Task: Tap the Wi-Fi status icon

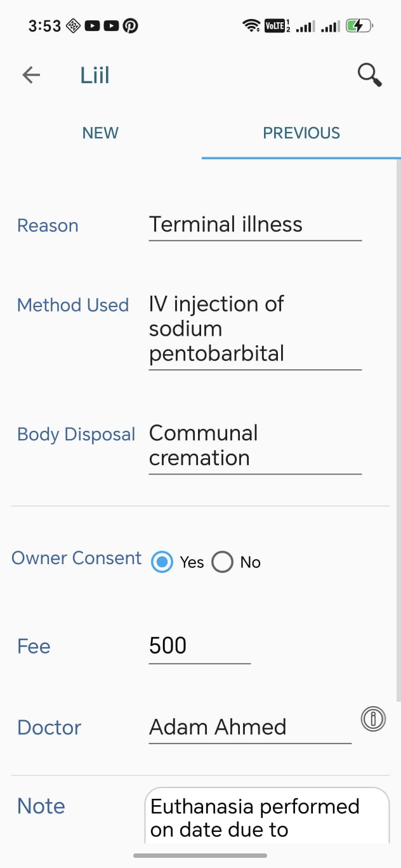Action: click(x=251, y=26)
